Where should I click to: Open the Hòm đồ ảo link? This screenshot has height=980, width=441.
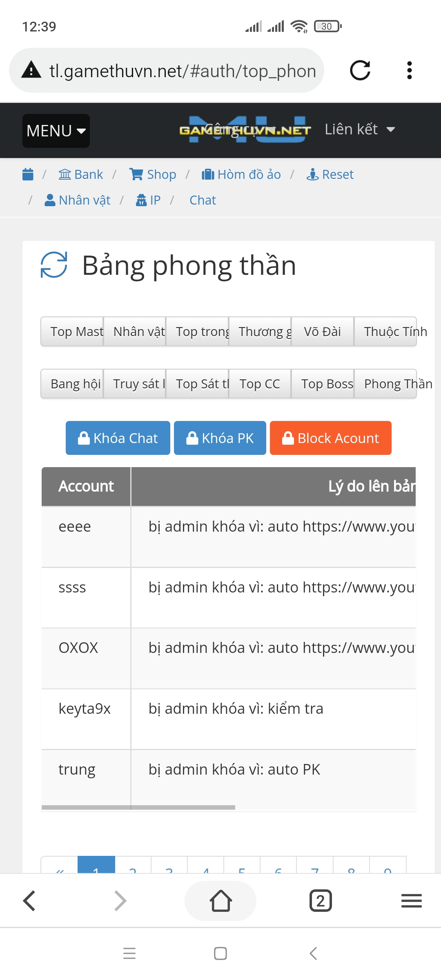241,174
